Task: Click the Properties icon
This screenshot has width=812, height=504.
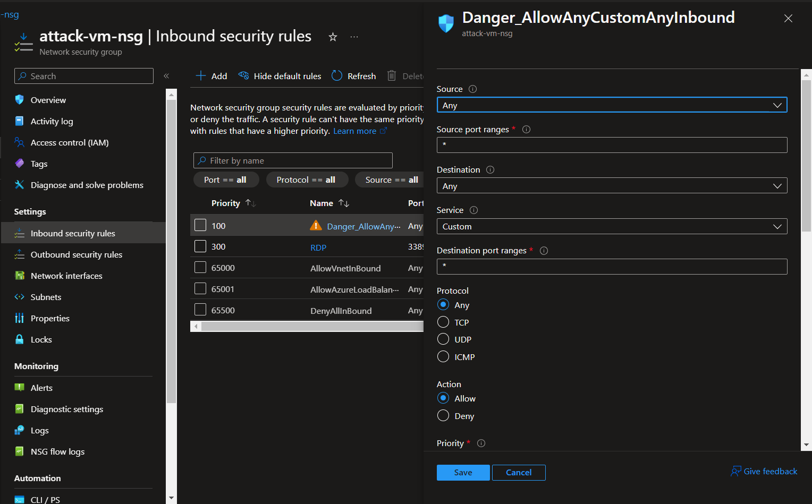Action: pyautogui.click(x=20, y=318)
